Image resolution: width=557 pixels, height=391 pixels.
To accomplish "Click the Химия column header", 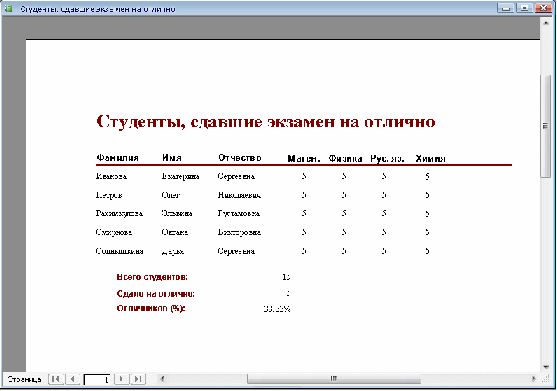I will 430,158.
